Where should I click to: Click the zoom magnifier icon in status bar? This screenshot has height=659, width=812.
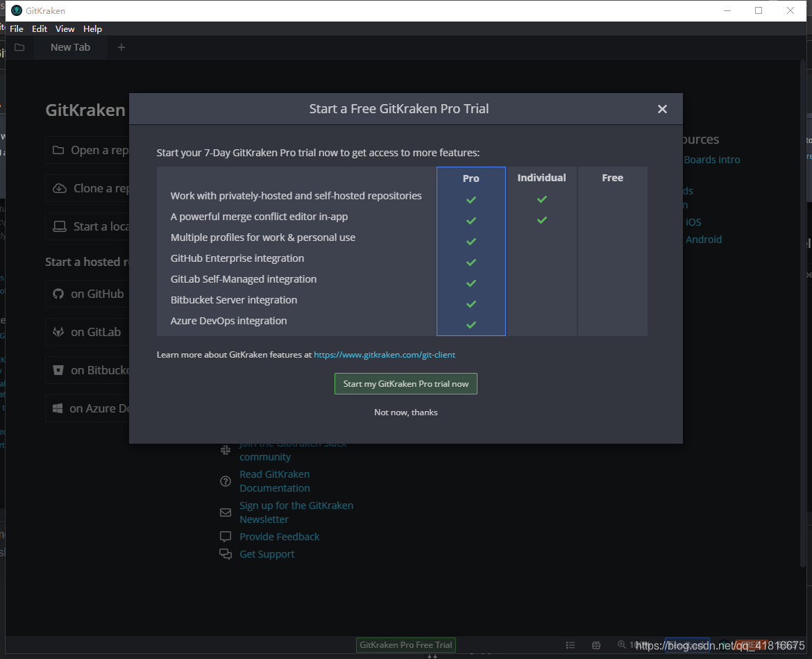click(621, 644)
